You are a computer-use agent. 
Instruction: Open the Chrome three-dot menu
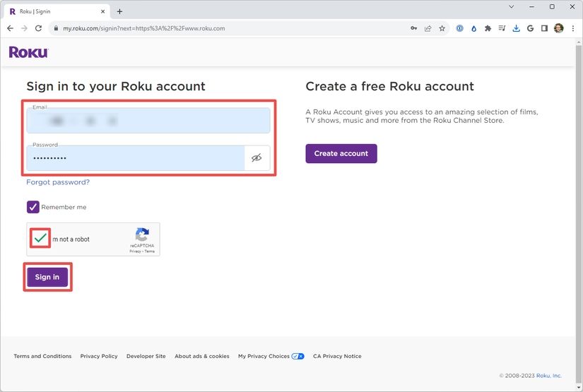572,28
